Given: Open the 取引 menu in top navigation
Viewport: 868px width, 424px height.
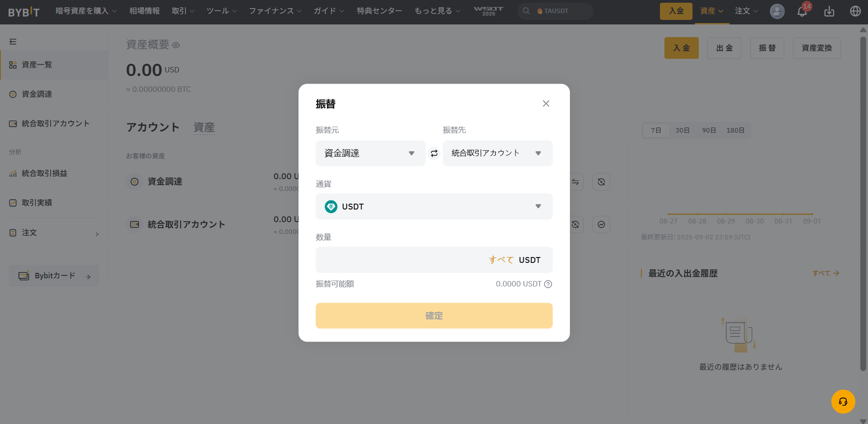Looking at the screenshot, I should coord(182,11).
